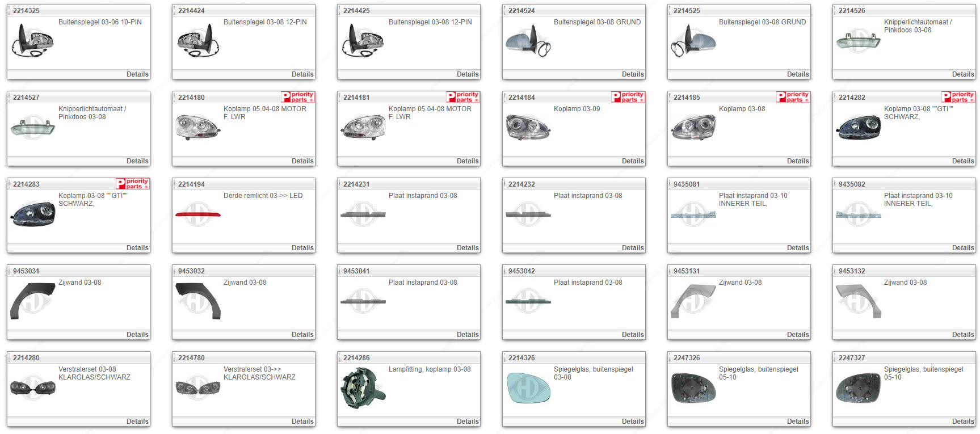Click priority parts badge on item 2214283

point(133,184)
